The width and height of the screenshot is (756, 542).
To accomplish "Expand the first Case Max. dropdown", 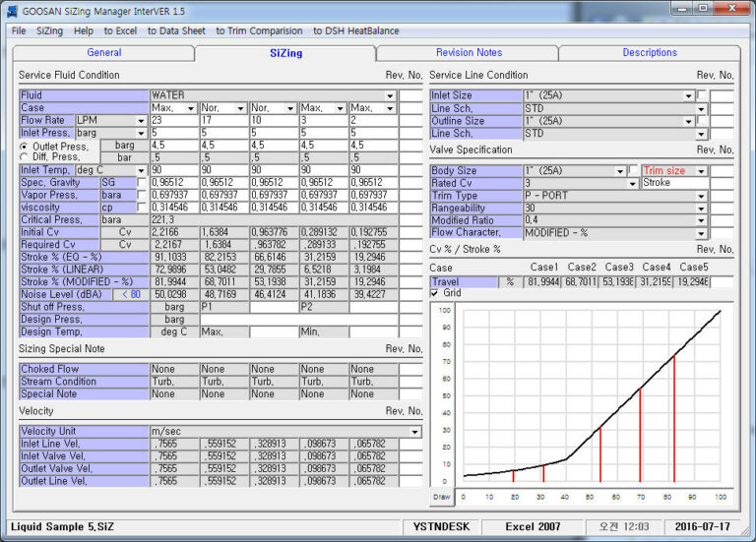I will 191,108.
